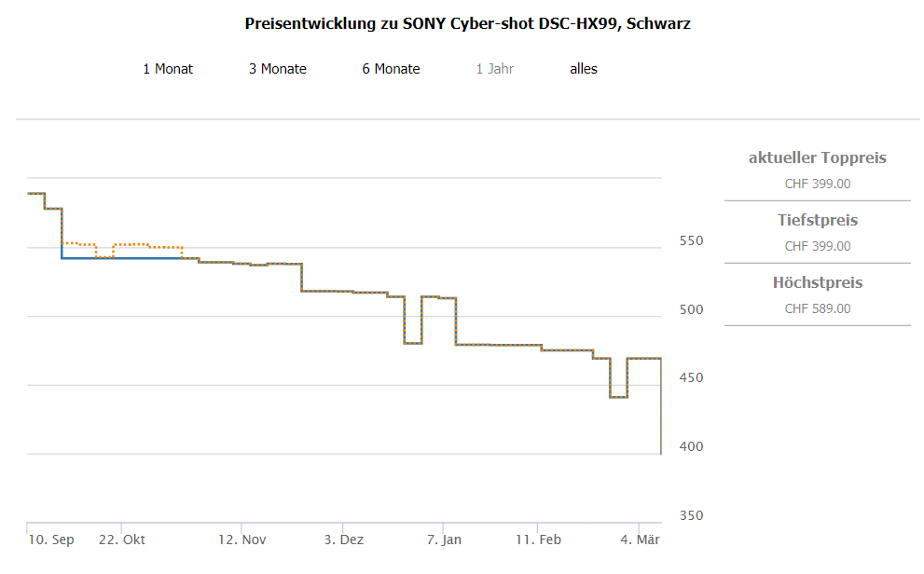Click the 550 y-axis price label
The image size is (924, 574).
coord(690,241)
